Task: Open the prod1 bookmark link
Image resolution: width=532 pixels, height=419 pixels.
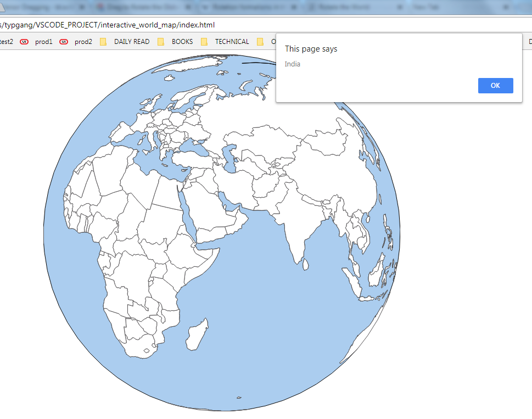Action: (43, 41)
